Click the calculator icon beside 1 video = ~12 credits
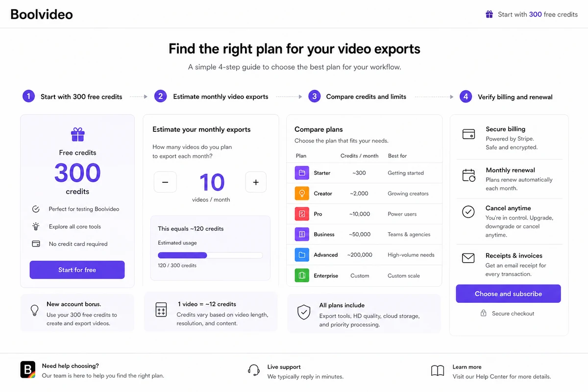 tap(161, 309)
